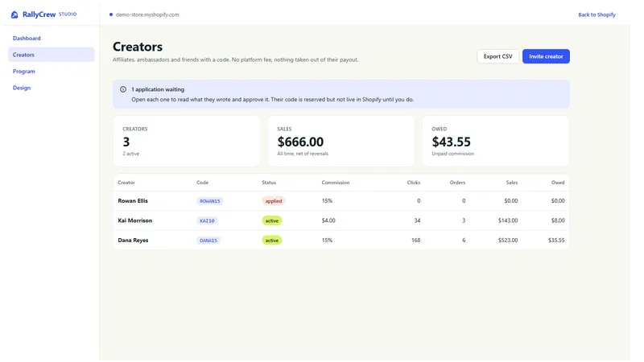Screen dimensions: 644x362
Task: Open the Dashboard page
Action: 27,38
